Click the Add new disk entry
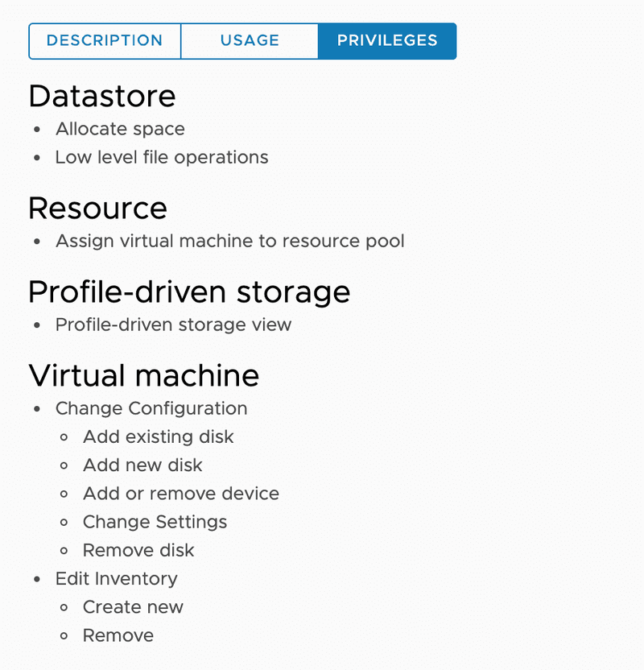644x670 pixels. 142,465
